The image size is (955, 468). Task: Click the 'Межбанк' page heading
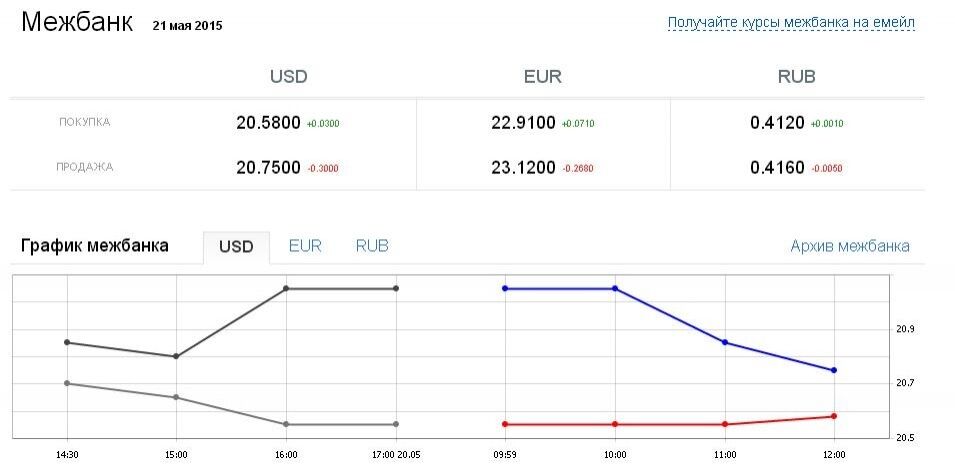click(x=77, y=23)
